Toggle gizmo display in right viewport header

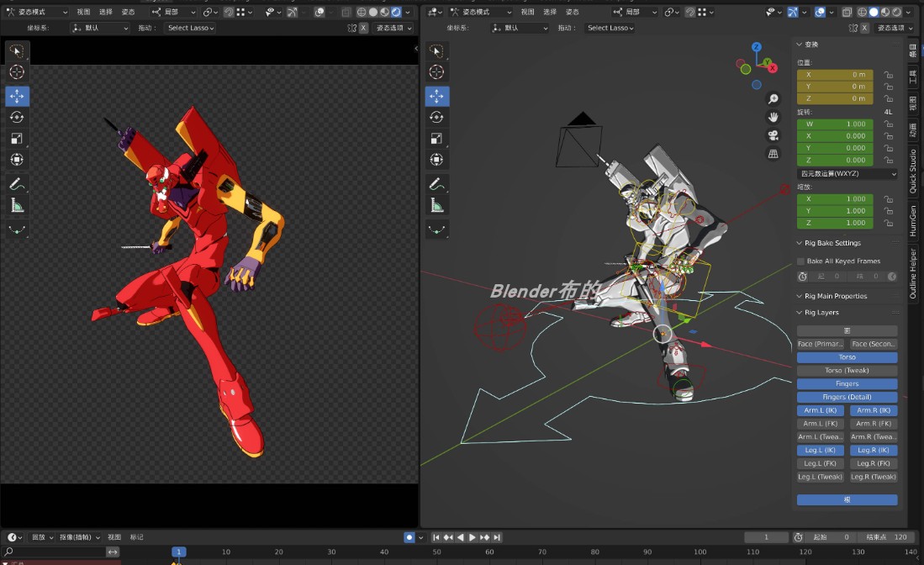793,12
